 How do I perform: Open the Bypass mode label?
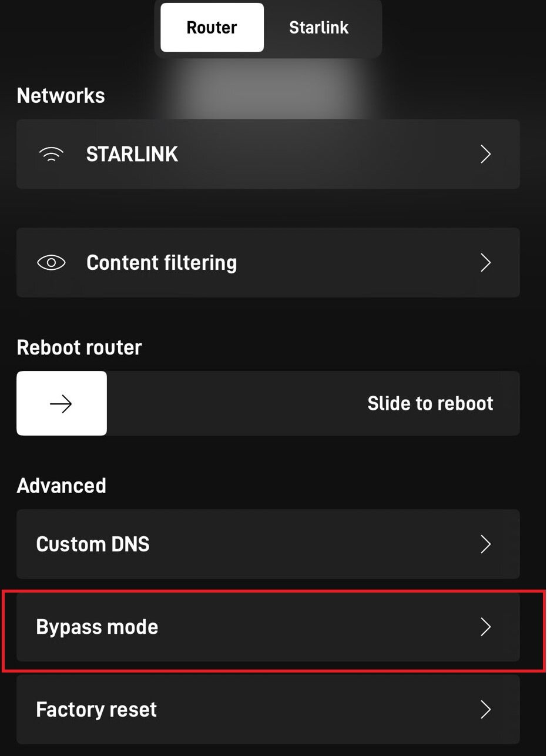97,627
